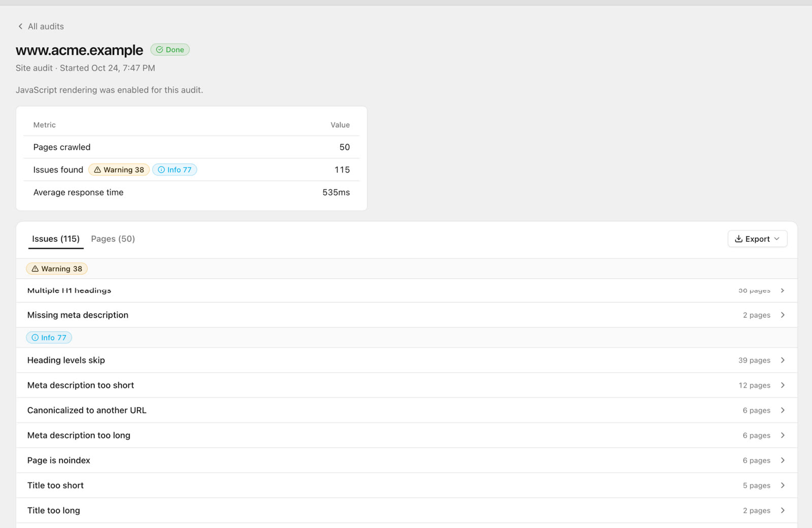The image size is (812, 528).
Task: Click the Metric column header
Action: click(45, 125)
